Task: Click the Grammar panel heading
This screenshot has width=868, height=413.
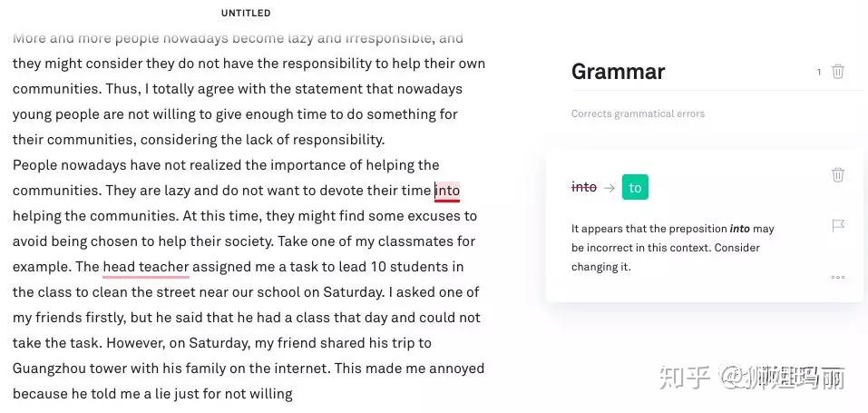Action: point(618,72)
